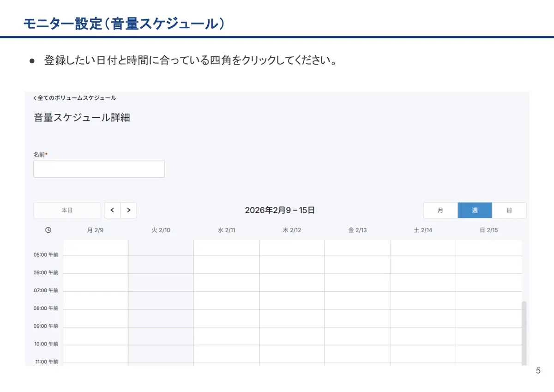Select the 金 2/13 column header
The width and height of the screenshot is (554, 392).
click(357, 230)
